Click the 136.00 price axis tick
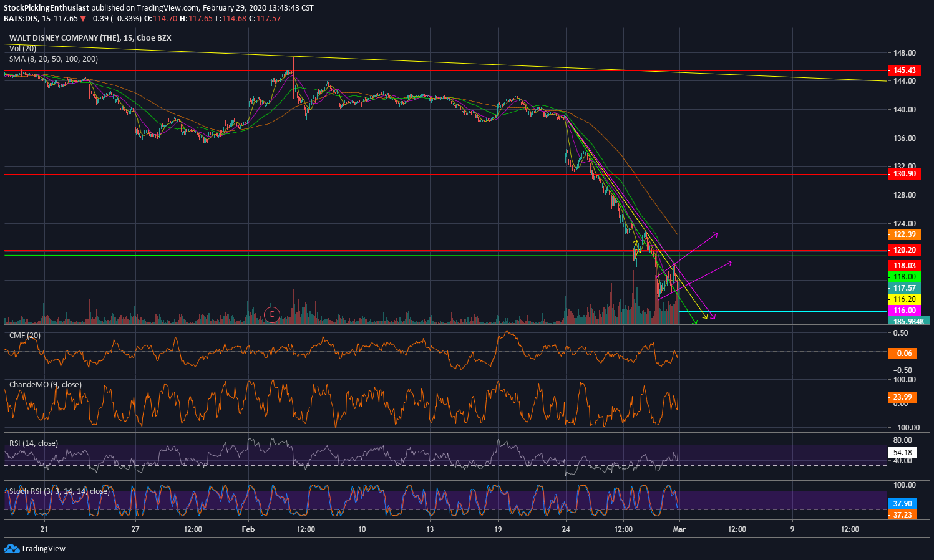934x560 pixels. [x=904, y=138]
